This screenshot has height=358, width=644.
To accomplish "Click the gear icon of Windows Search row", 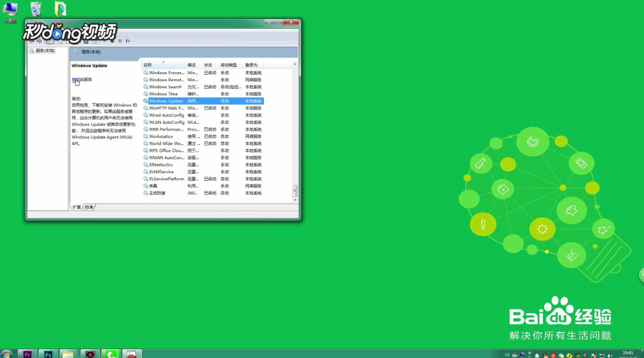I will click(x=146, y=87).
